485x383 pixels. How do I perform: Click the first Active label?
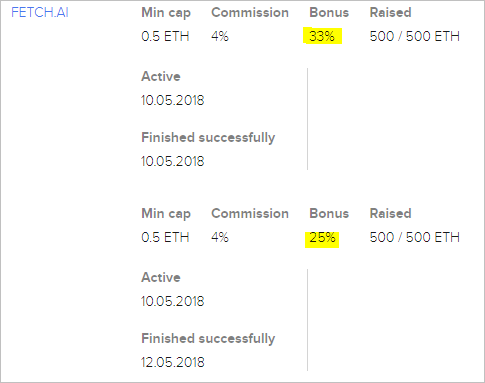(x=161, y=76)
